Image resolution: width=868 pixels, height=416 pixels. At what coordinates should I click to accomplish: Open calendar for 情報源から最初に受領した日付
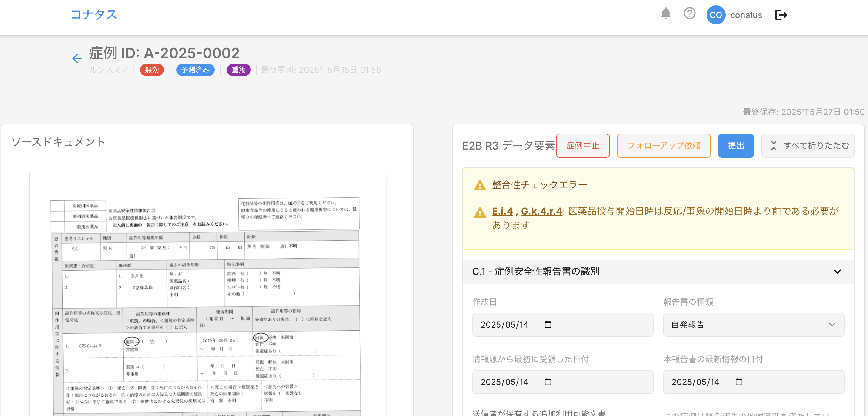click(x=548, y=382)
